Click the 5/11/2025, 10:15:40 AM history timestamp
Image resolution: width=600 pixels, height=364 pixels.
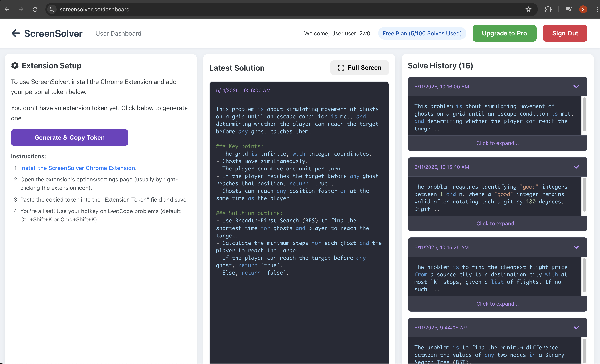441,167
